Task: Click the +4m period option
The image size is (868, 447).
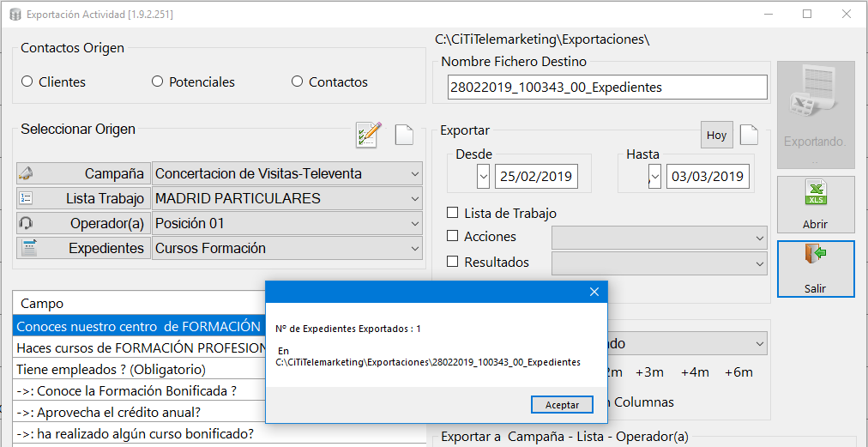Action: point(695,372)
